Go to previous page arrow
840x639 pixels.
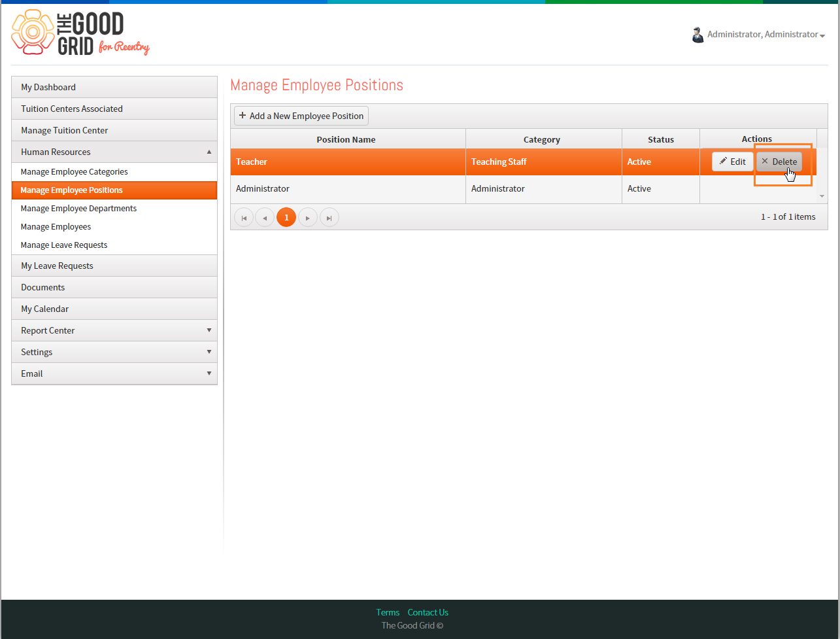click(x=265, y=217)
